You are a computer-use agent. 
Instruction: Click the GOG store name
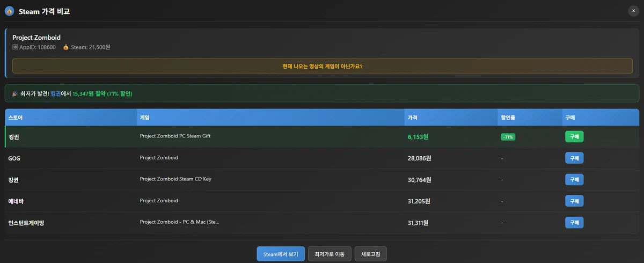(x=14, y=158)
